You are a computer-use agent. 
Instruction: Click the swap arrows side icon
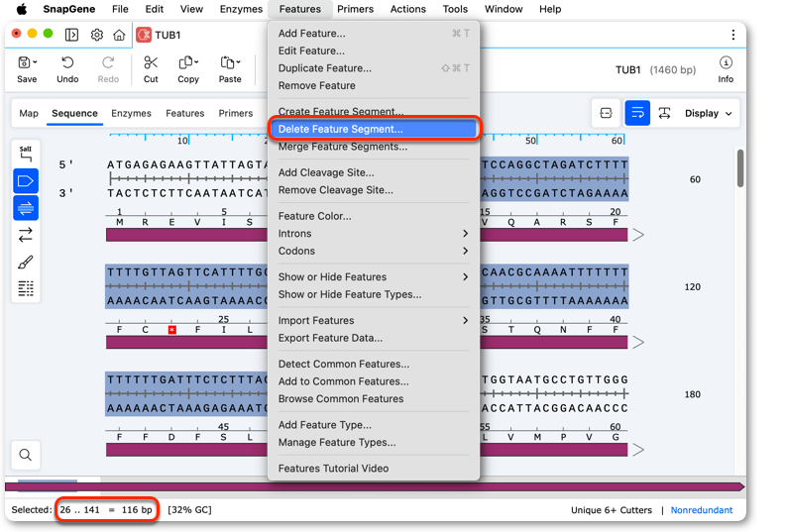(26, 235)
